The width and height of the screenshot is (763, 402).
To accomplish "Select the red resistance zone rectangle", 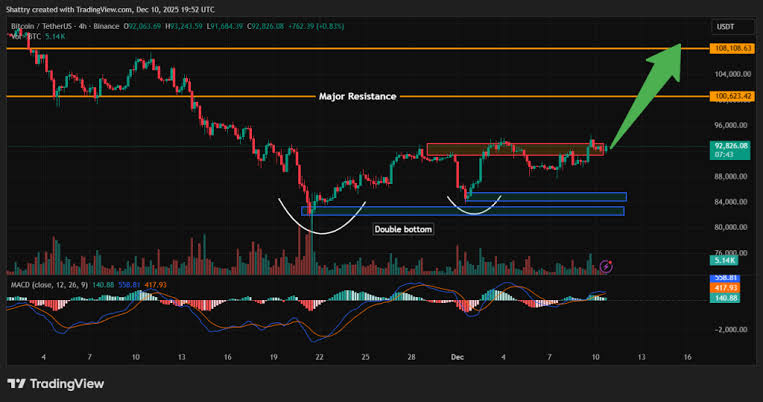I will tap(515, 149).
